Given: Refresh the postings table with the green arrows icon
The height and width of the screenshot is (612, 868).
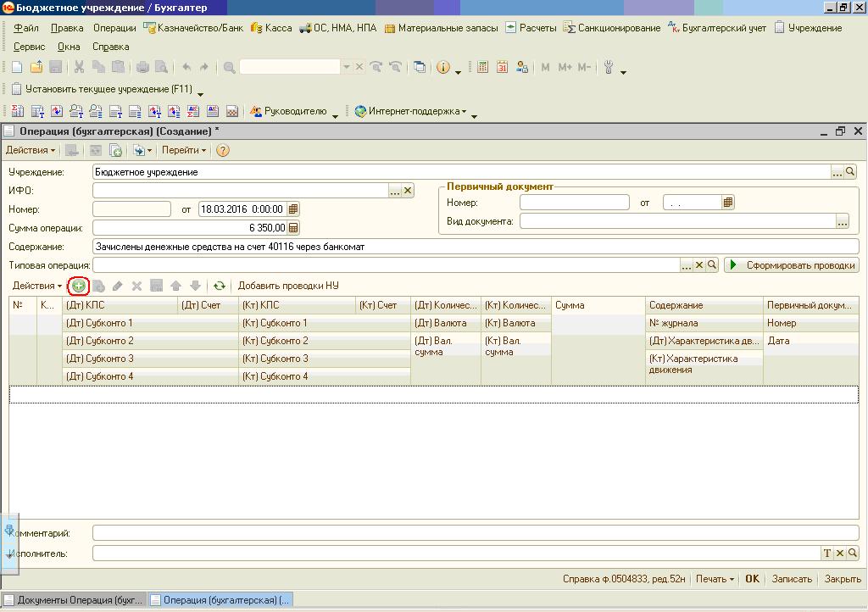Looking at the screenshot, I should click(x=220, y=286).
